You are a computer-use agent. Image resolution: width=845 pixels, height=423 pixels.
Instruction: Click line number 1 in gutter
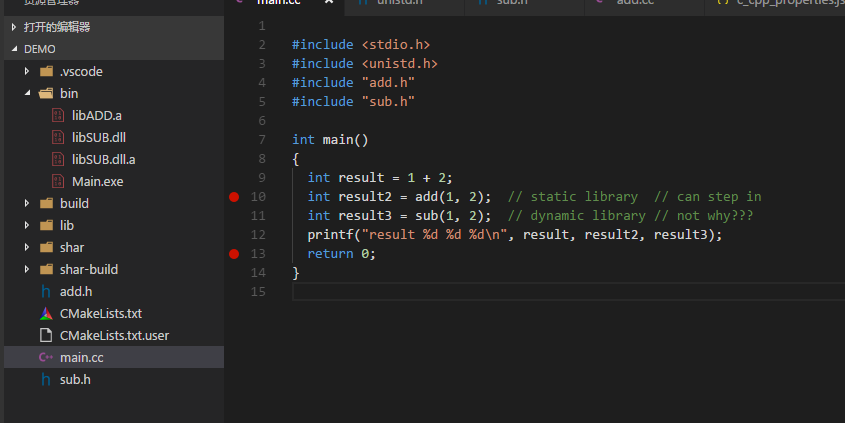pyautogui.click(x=262, y=26)
